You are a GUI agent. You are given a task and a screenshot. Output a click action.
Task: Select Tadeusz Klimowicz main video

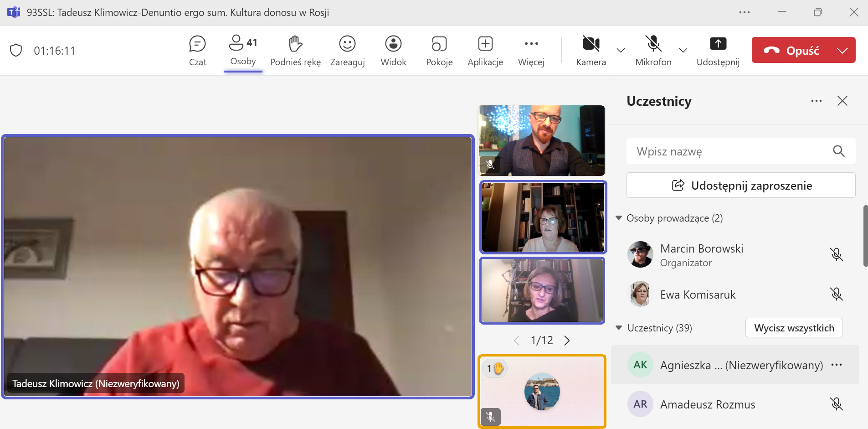tap(238, 267)
